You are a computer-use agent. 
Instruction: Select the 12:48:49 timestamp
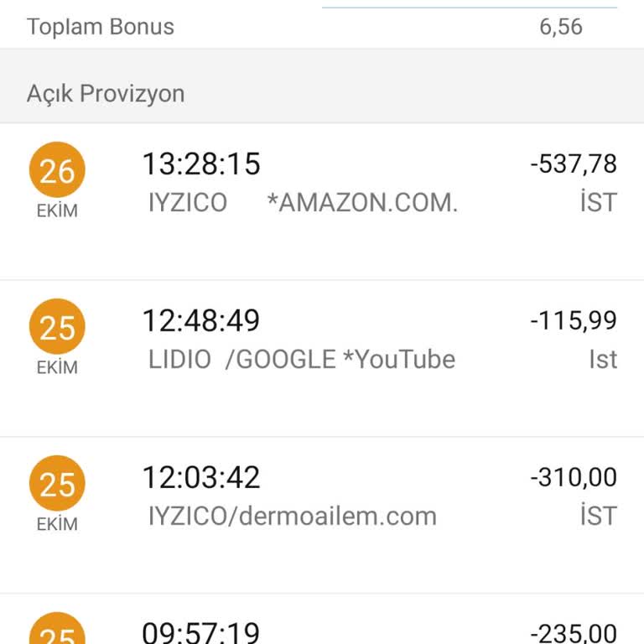[x=201, y=320]
